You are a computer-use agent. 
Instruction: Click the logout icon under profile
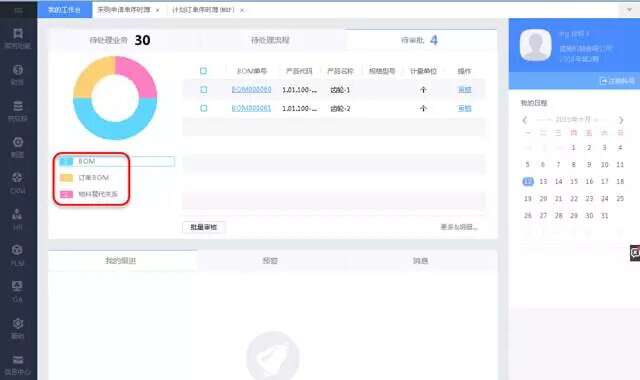[603, 81]
